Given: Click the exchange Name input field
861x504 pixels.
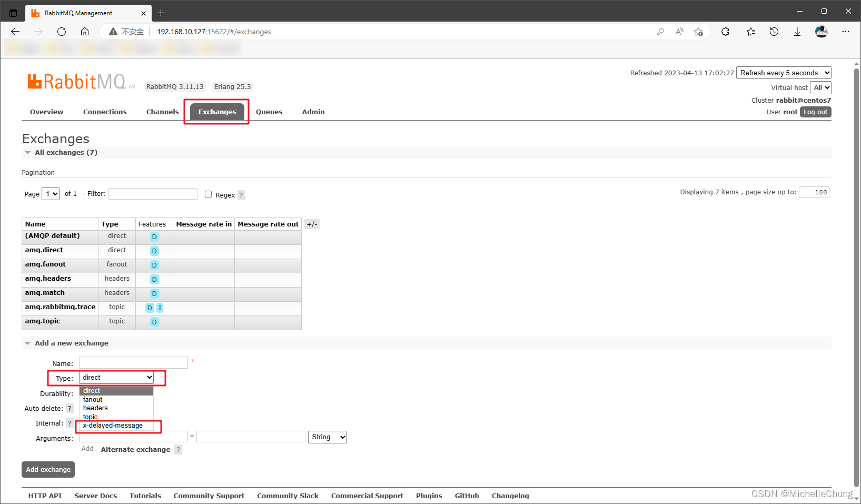Looking at the screenshot, I should pos(133,363).
